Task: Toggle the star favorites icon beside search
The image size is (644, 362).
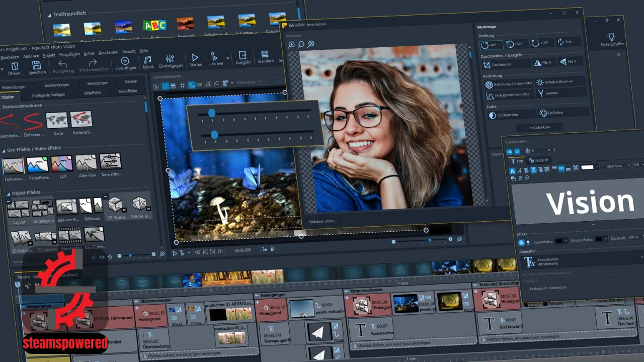Action: pyautogui.click(x=111, y=256)
